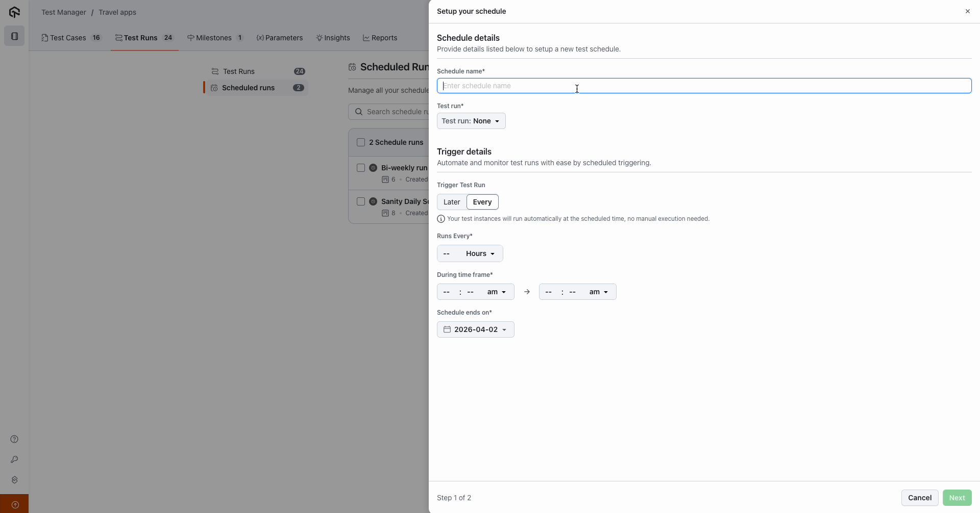Check the Bi-weekly run checkbox
Screen dimensions: 980x513
coord(361,168)
